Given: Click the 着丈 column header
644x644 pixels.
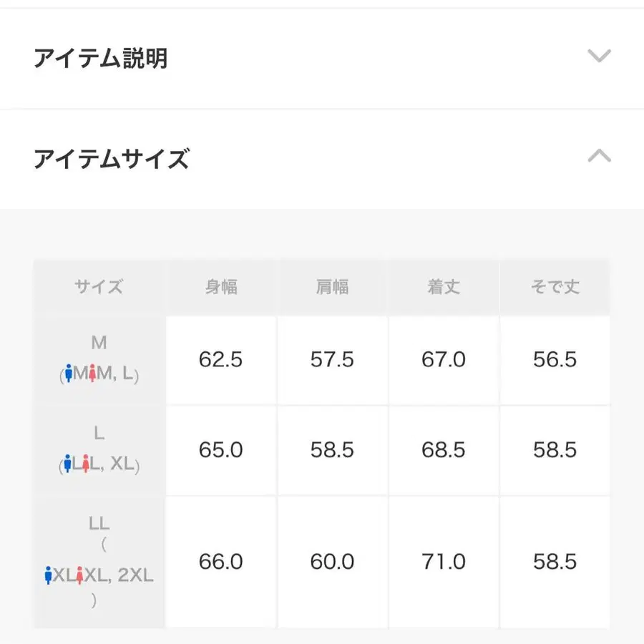Looking at the screenshot, I should [x=443, y=287].
